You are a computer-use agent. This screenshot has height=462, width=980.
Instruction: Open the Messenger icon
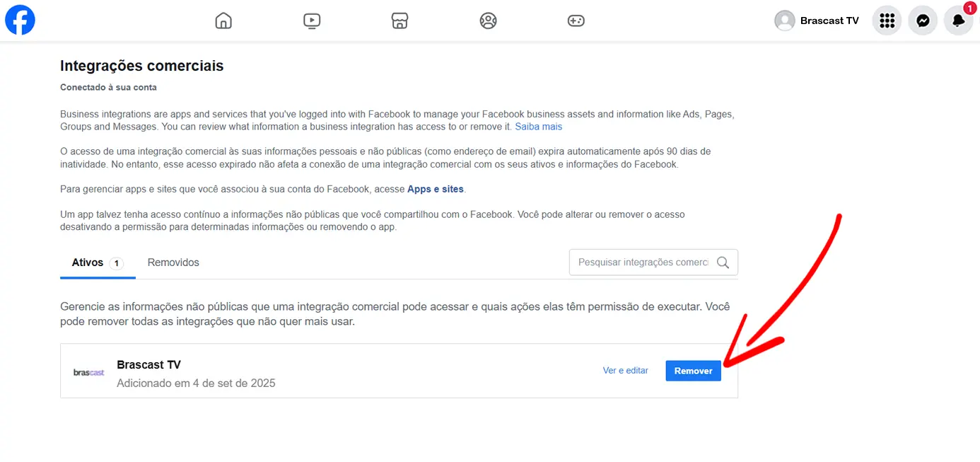click(923, 21)
